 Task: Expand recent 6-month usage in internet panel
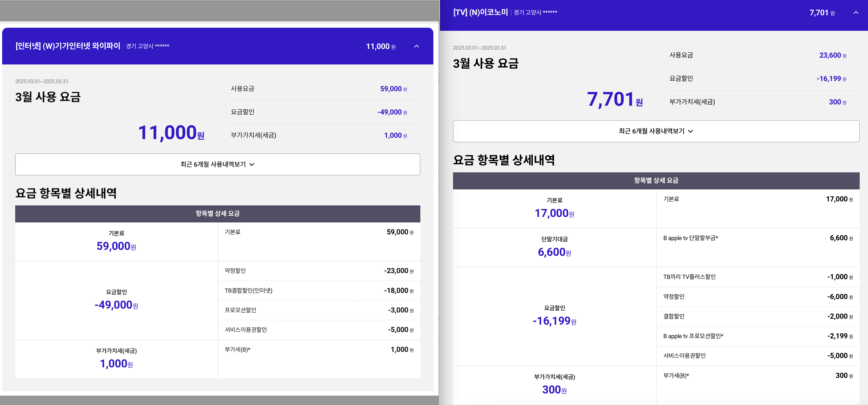click(218, 164)
